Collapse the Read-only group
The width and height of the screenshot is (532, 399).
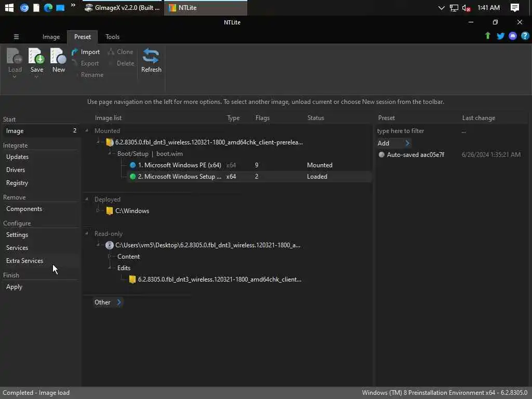coord(87,233)
